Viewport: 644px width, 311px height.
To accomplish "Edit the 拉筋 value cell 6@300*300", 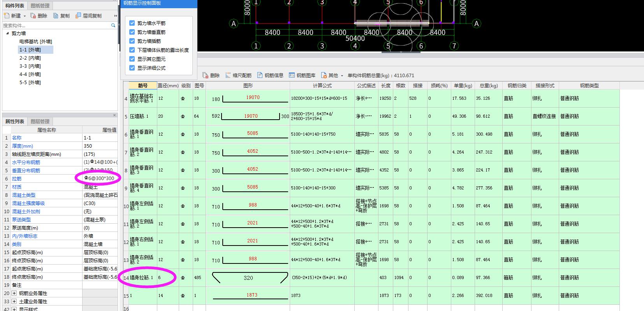I will point(100,178).
